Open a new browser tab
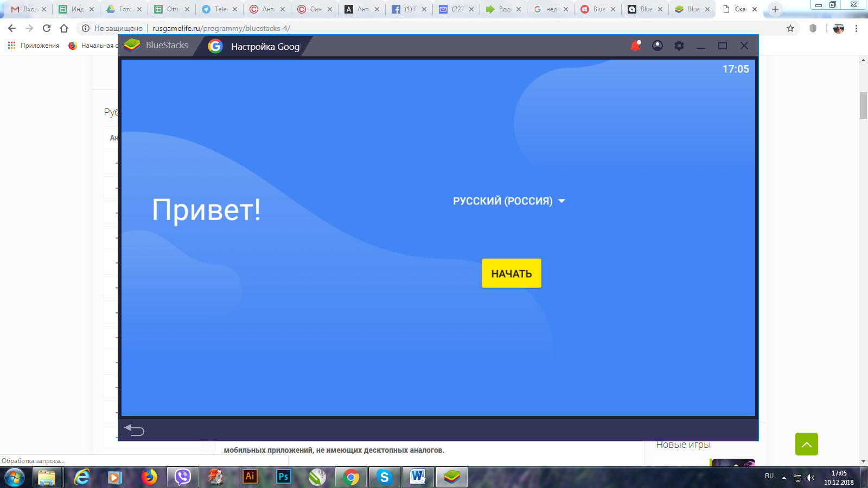Viewport: 868px width, 488px height. [775, 9]
